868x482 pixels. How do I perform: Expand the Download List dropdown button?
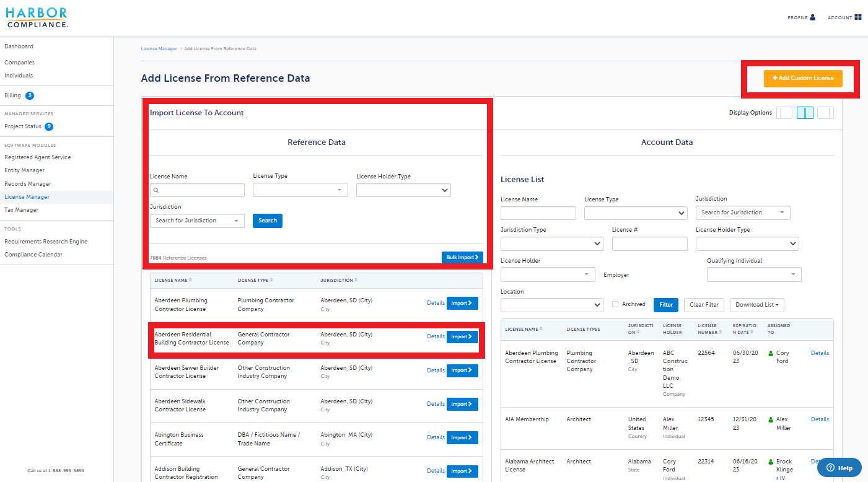[x=757, y=305]
